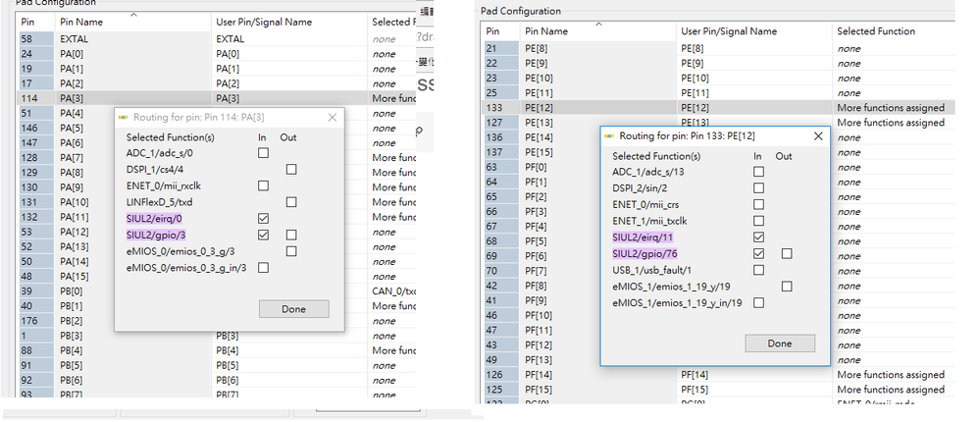980x422 pixels.
Task: Select the PF[14] row's More functions assigned cell
Action: click(890, 375)
